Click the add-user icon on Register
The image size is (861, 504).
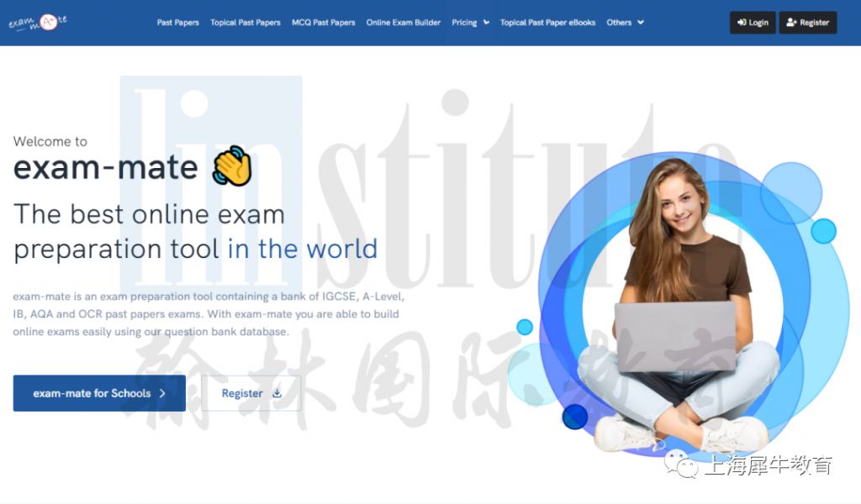791,23
